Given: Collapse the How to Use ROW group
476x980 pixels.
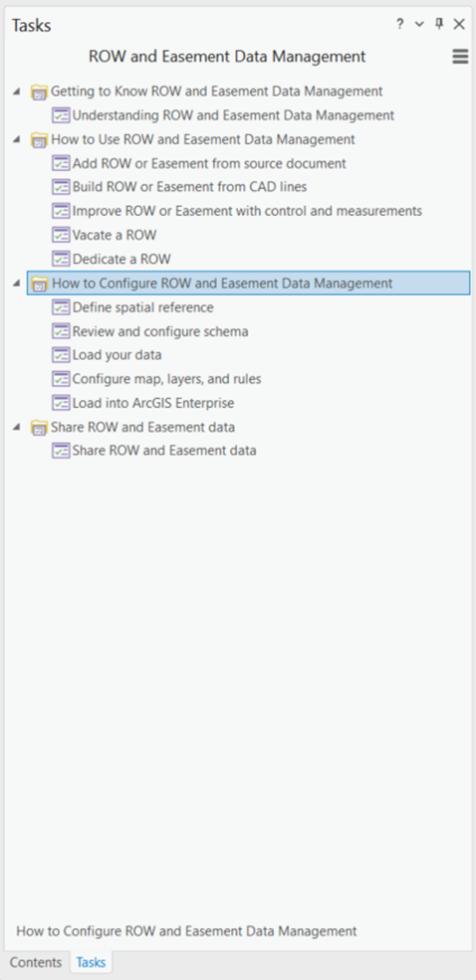Looking at the screenshot, I should [x=16, y=139].
